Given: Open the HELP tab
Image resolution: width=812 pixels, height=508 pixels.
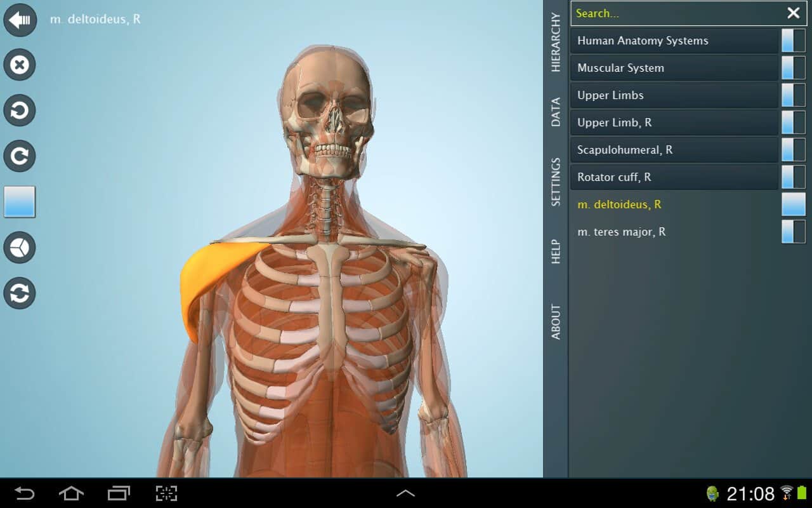Looking at the screenshot, I should (556, 251).
